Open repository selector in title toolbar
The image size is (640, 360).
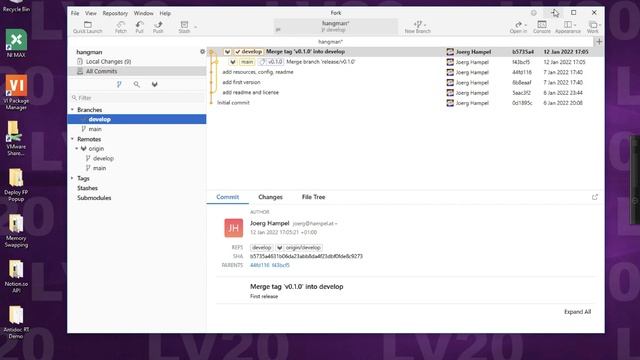point(336,27)
